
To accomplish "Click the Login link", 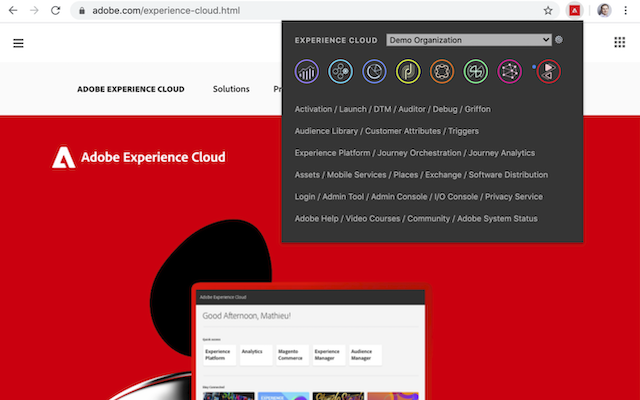I will point(305,197).
